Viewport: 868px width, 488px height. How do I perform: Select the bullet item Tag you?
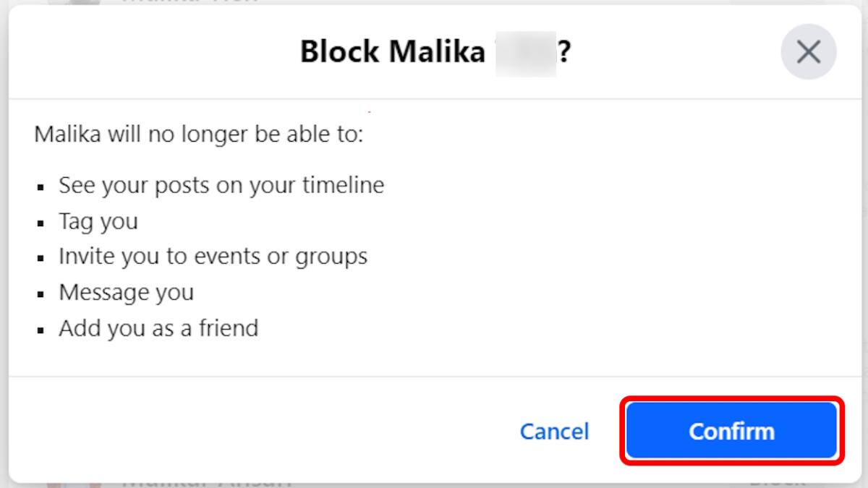coord(98,221)
